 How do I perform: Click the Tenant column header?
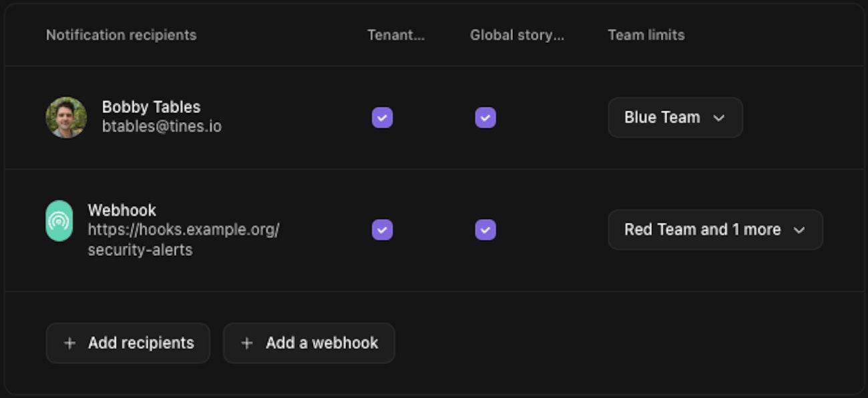(396, 35)
